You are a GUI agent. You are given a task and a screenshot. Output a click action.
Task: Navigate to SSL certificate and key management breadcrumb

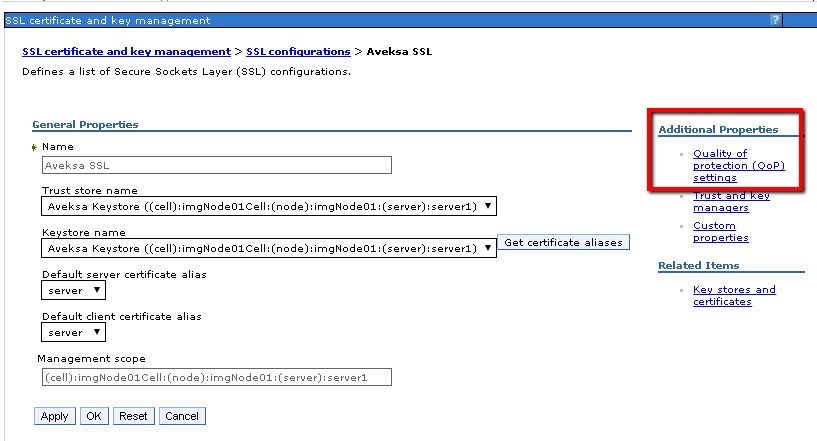coord(126,51)
